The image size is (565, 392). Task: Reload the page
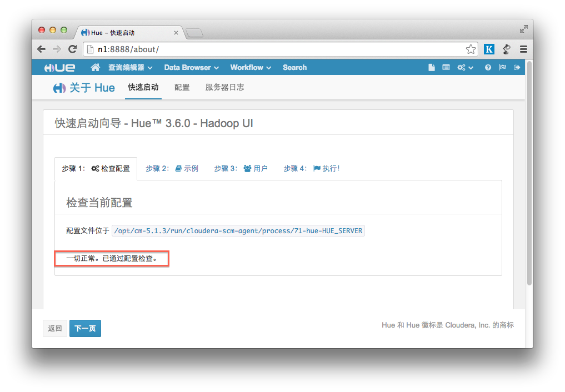pyautogui.click(x=72, y=49)
